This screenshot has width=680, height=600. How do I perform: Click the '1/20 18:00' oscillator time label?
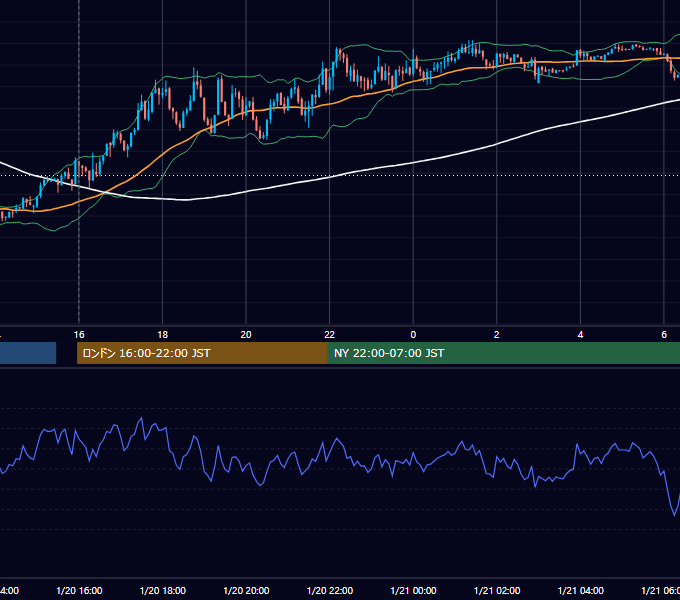[163, 591]
